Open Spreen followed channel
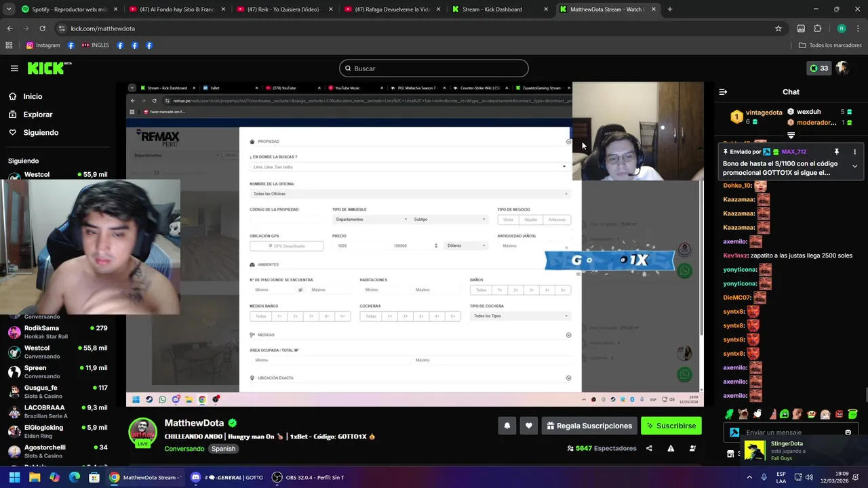 (58, 372)
